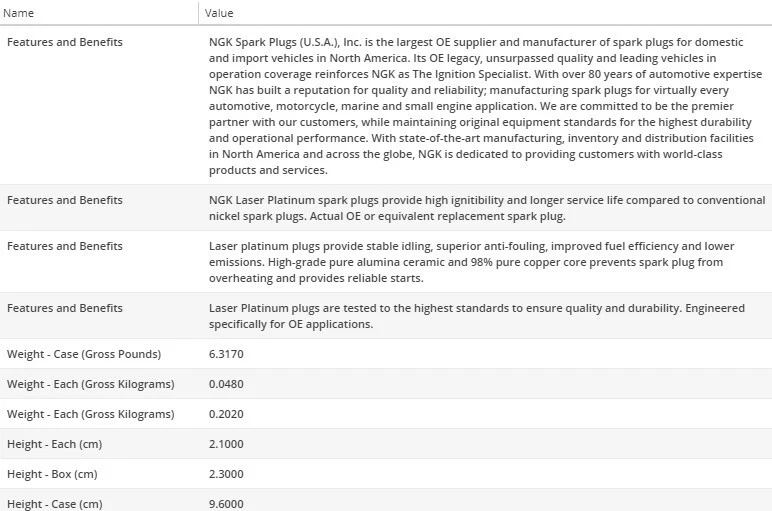
Task: Click the 9.6000 height value
Action: pyautogui.click(x=226, y=504)
